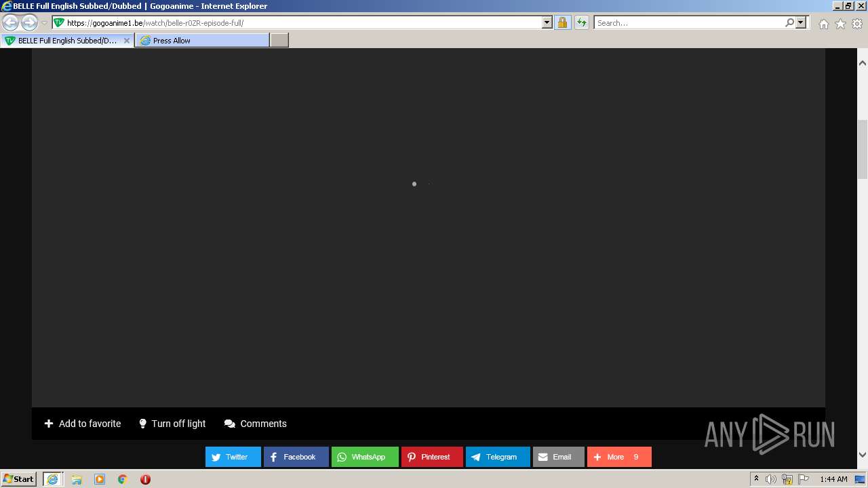Launch the media player taskbar icon
This screenshot has height=488, width=868.
(x=100, y=479)
